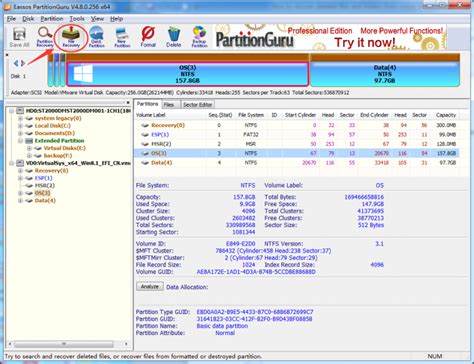Click the Save All toolbar icon
The height and width of the screenshot is (364, 474).
(19, 37)
